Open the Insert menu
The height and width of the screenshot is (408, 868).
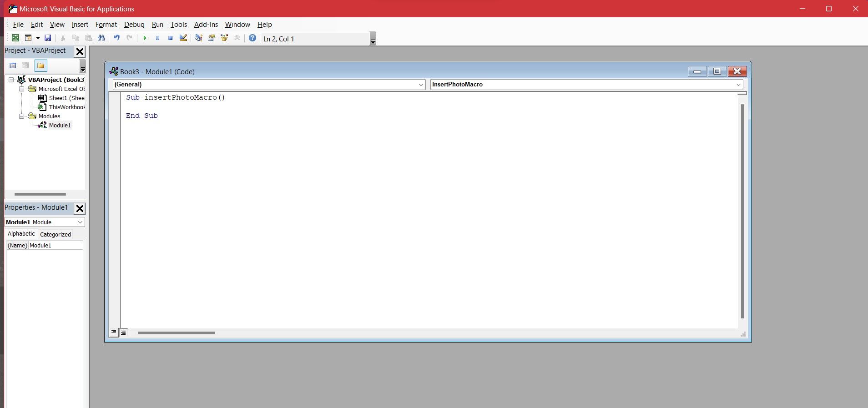[80, 25]
